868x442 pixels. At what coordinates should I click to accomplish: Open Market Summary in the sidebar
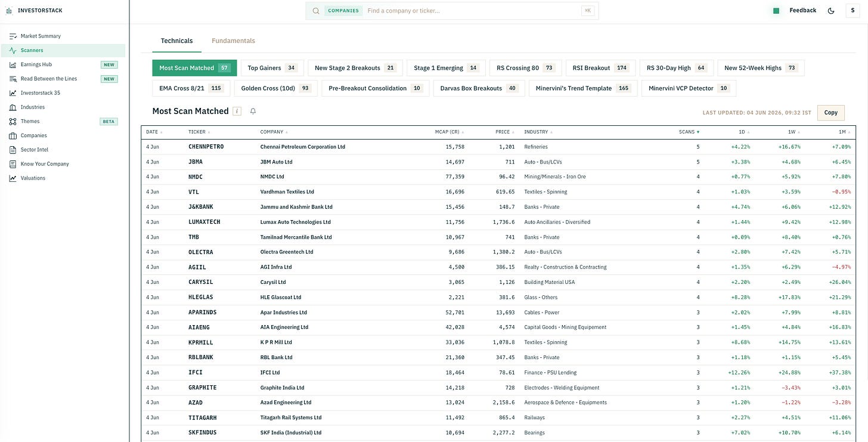(x=63, y=36)
